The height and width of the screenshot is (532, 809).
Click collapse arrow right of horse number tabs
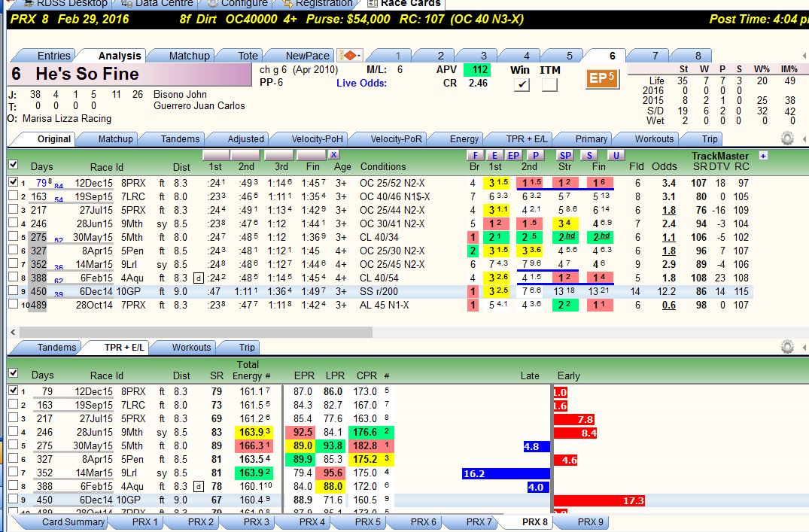(804, 55)
